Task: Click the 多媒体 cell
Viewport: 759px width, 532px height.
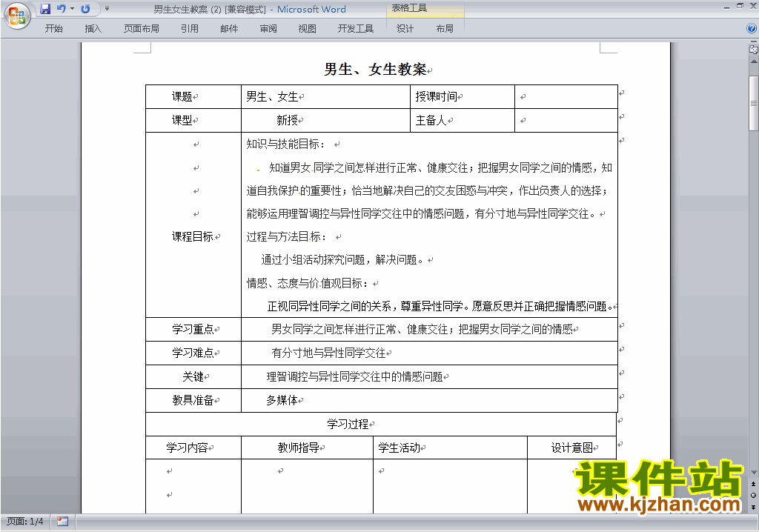Action: [x=429, y=400]
